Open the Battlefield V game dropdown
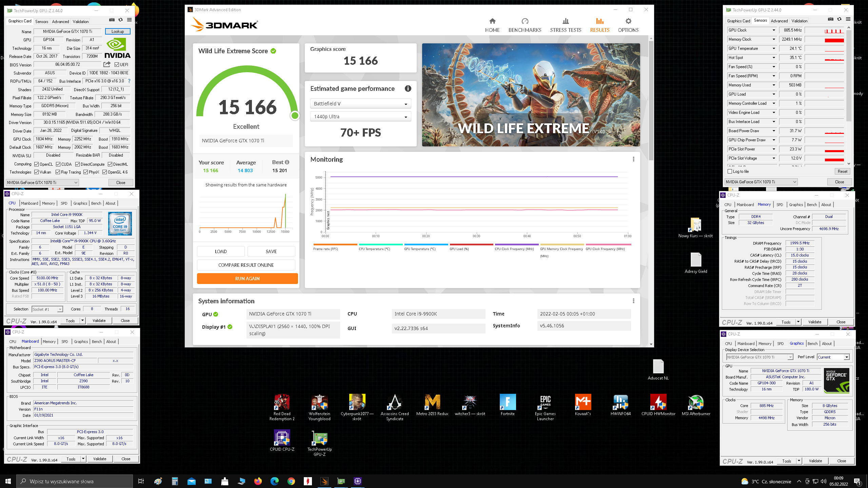Image resolution: width=868 pixels, height=488 pixels. click(x=360, y=104)
